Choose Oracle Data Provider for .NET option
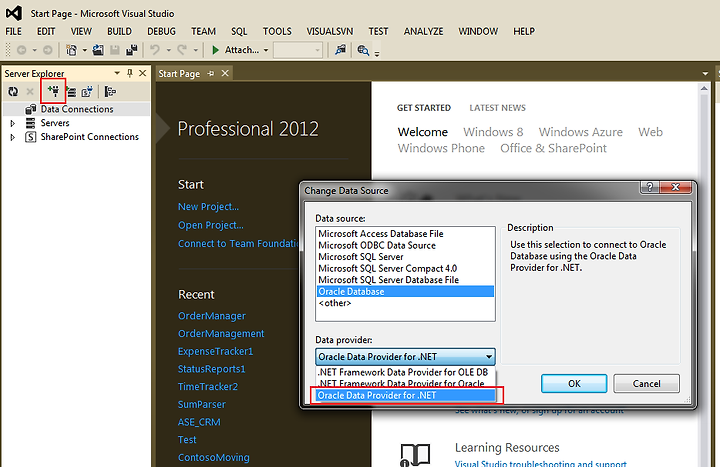This screenshot has width=720, height=467. point(405,395)
